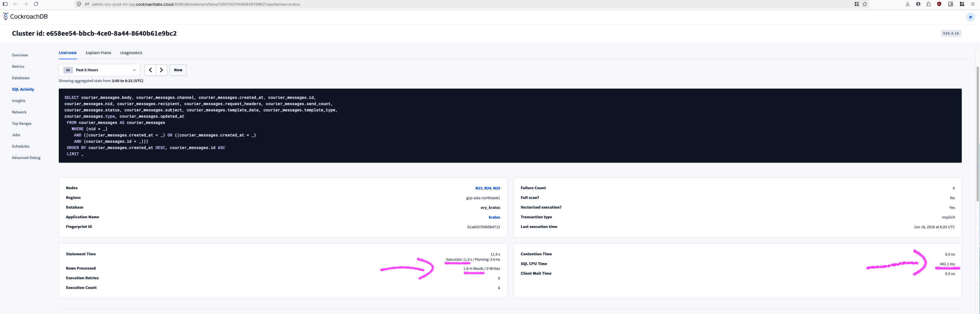980x314 pixels.
Task: Open the Past 6 Hours time range dropdown
Action: coord(99,70)
